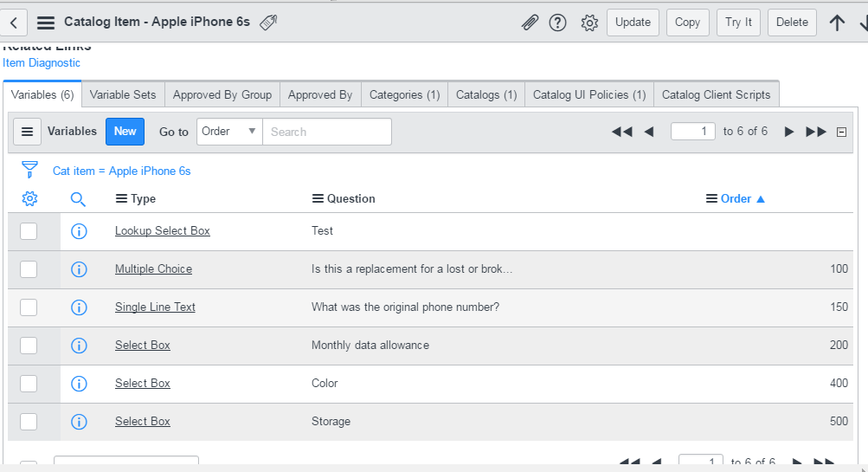Image resolution: width=868 pixels, height=472 pixels.
Task: Create a New variable
Action: pyautogui.click(x=125, y=132)
